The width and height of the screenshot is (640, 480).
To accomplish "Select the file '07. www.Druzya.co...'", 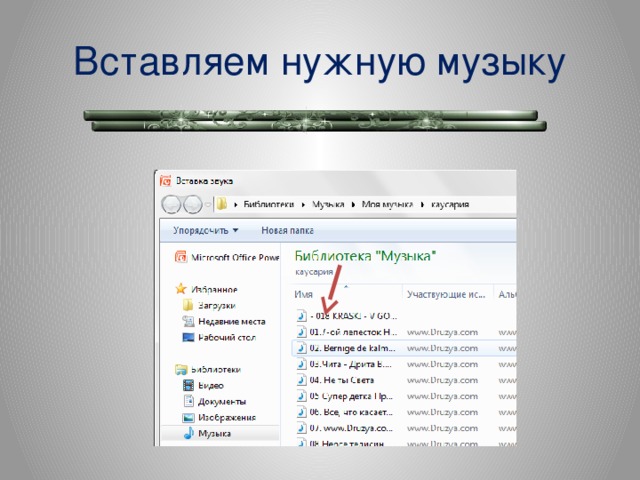I will click(x=351, y=428).
